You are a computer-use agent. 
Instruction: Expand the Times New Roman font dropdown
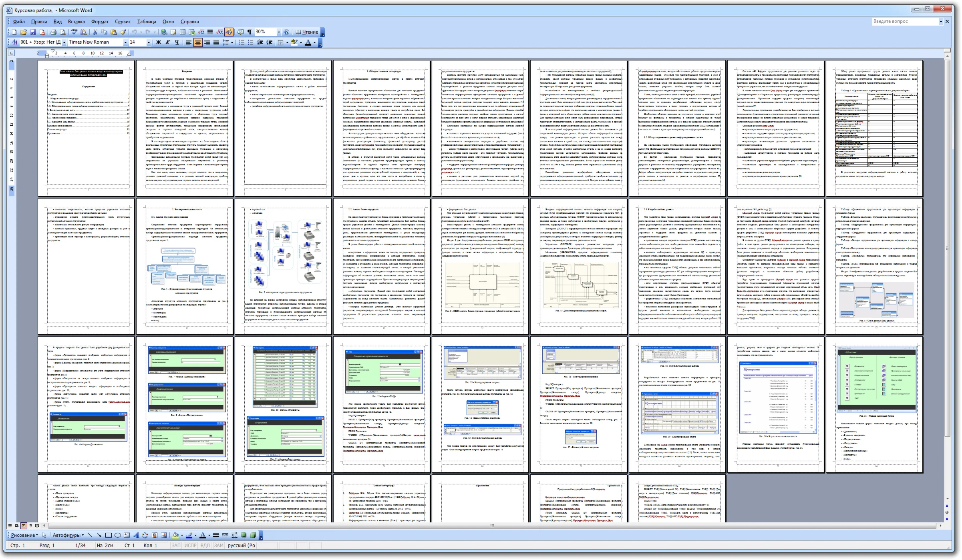click(125, 42)
